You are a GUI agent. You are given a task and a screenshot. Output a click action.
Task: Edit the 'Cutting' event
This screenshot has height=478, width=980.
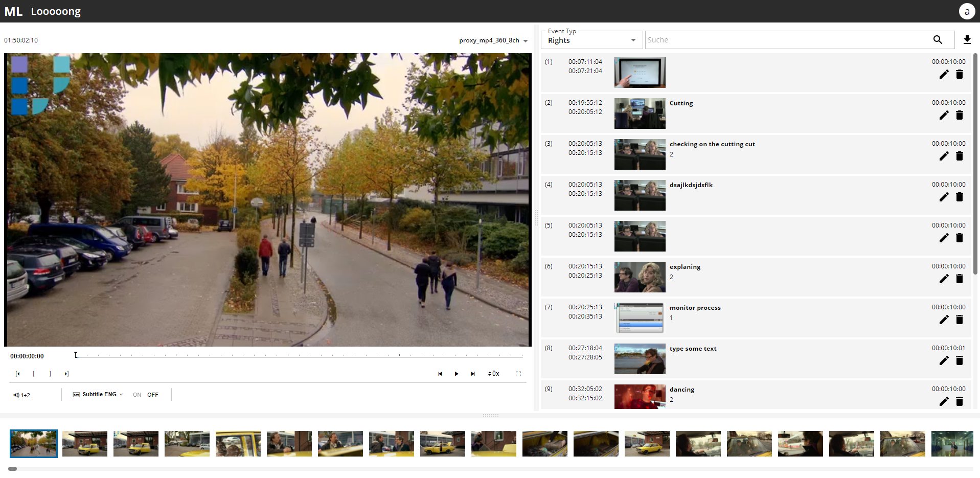click(x=944, y=115)
